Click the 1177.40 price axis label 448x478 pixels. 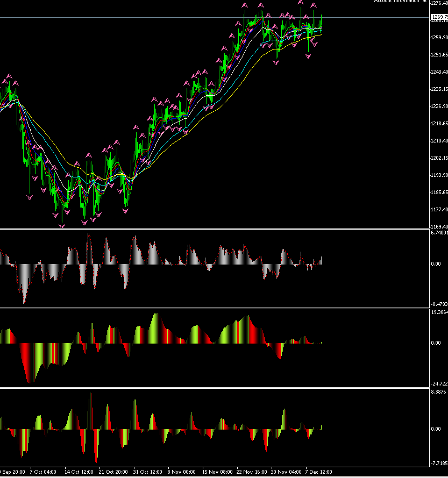[x=439, y=210]
